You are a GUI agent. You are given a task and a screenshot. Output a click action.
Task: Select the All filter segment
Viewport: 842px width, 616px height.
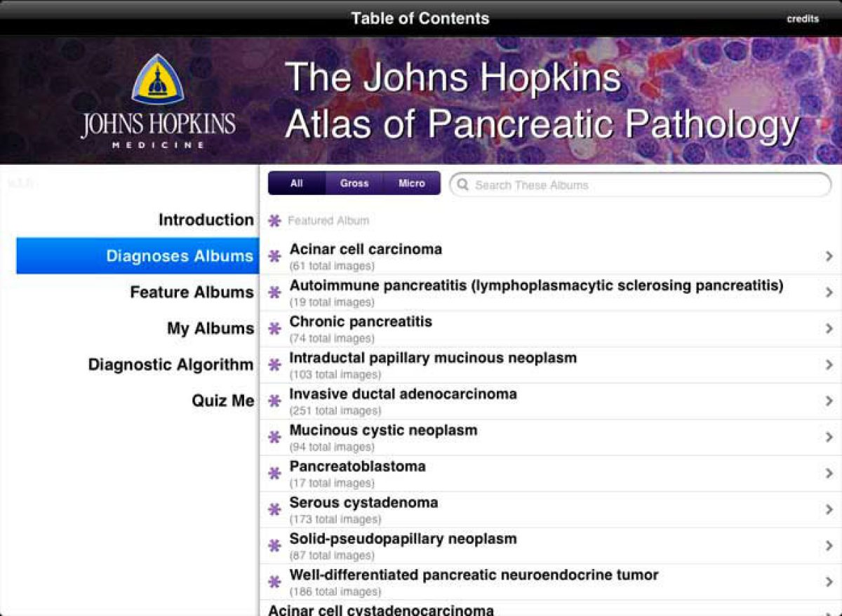pos(296,183)
